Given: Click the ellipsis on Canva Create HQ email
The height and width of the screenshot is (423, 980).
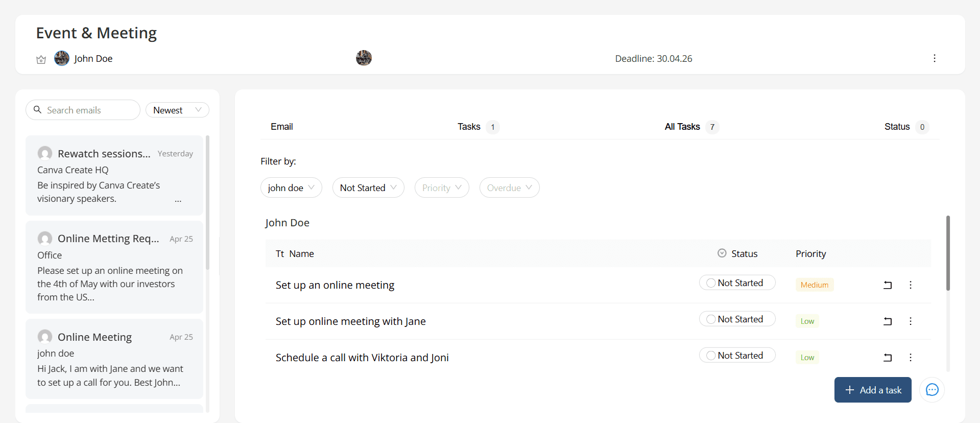Looking at the screenshot, I should point(178,200).
